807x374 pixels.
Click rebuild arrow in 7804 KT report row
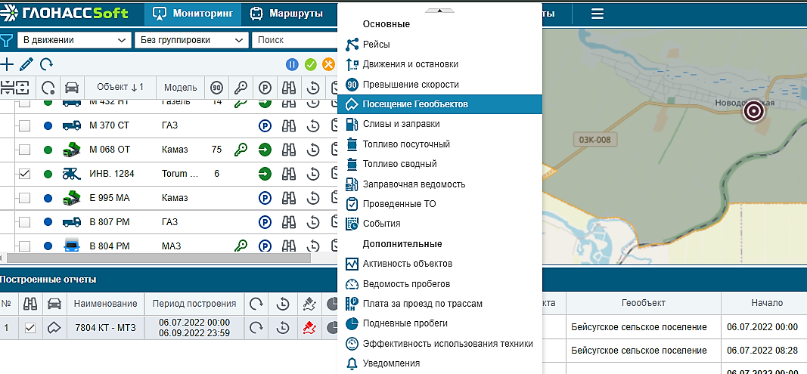(x=256, y=327)
